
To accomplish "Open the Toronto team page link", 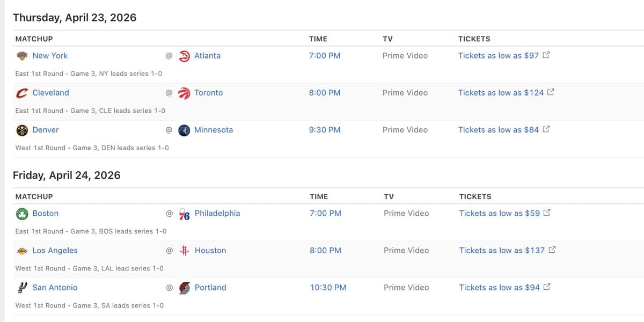I will pos(208,92).
